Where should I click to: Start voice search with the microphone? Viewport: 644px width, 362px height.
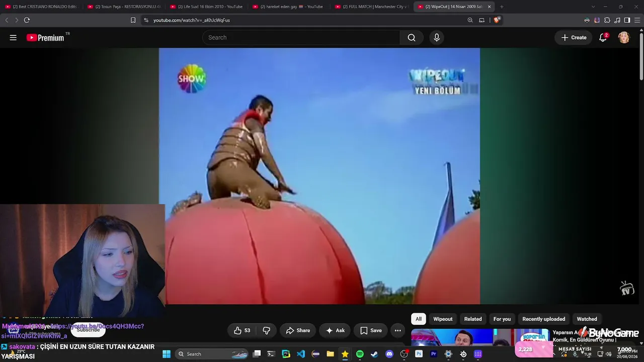pos(437,38)
